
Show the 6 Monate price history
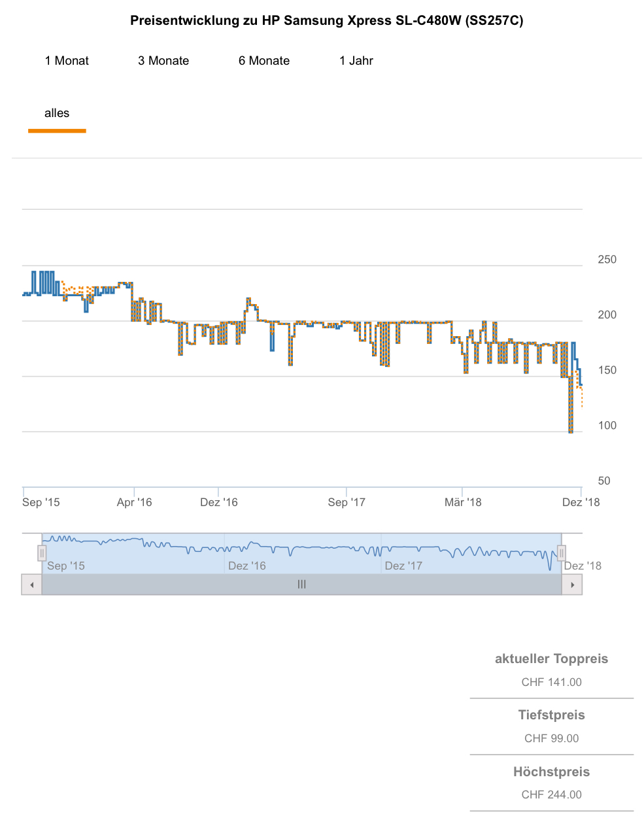click(x=264, y=61)
